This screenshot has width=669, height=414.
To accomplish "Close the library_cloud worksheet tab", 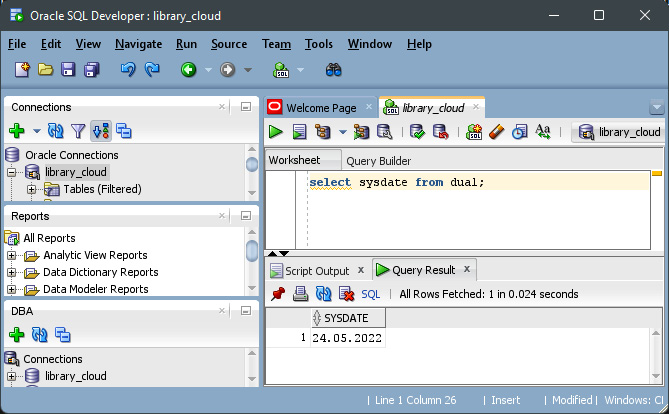I will pyautogui.click(x=476, y=107).
